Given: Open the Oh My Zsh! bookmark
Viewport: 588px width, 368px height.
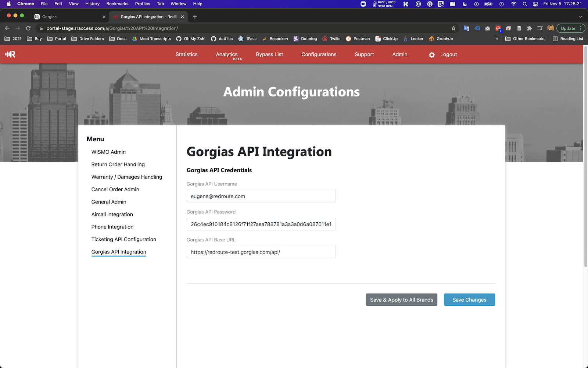Looking at the screenshot, I should [x=191, y=39].
